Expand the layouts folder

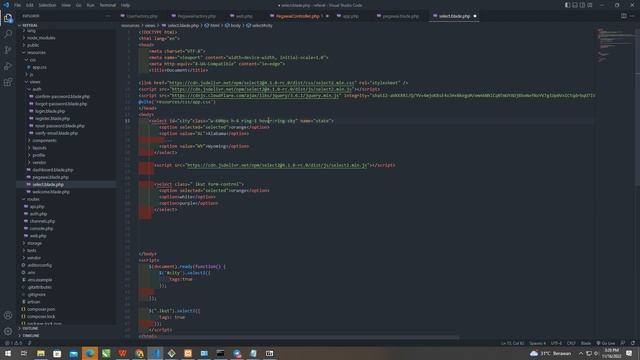(x=39, y=148)
